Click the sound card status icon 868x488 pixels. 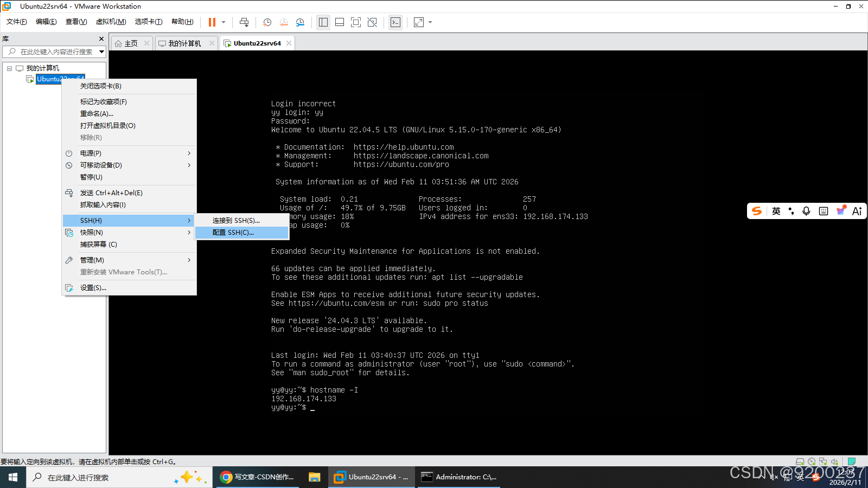[x=834, y=462]
